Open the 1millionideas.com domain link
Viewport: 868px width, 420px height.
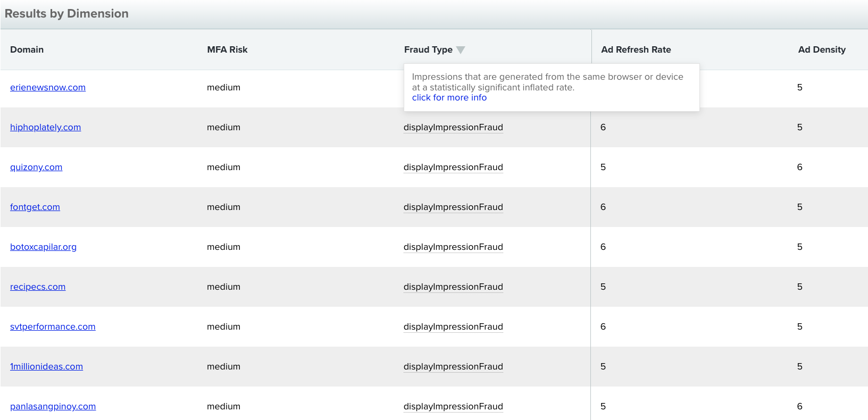click(x=46, y=366)
